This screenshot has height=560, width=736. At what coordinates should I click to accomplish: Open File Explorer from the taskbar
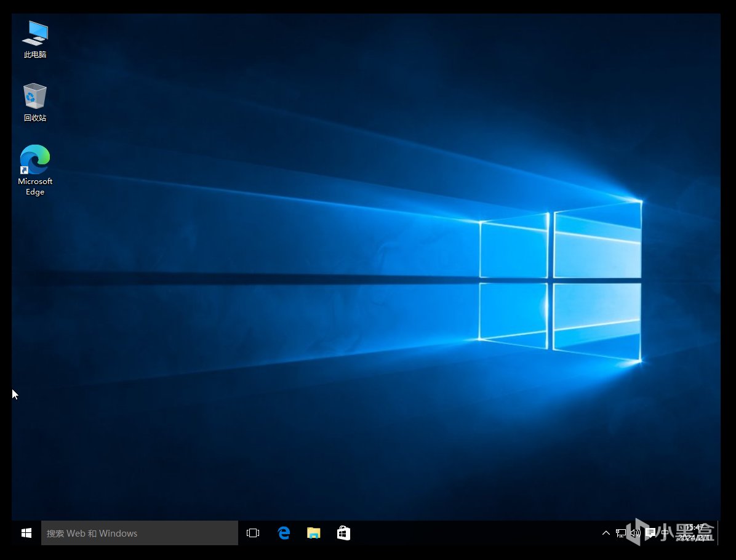pyautogui.click(x=314, y=533)
